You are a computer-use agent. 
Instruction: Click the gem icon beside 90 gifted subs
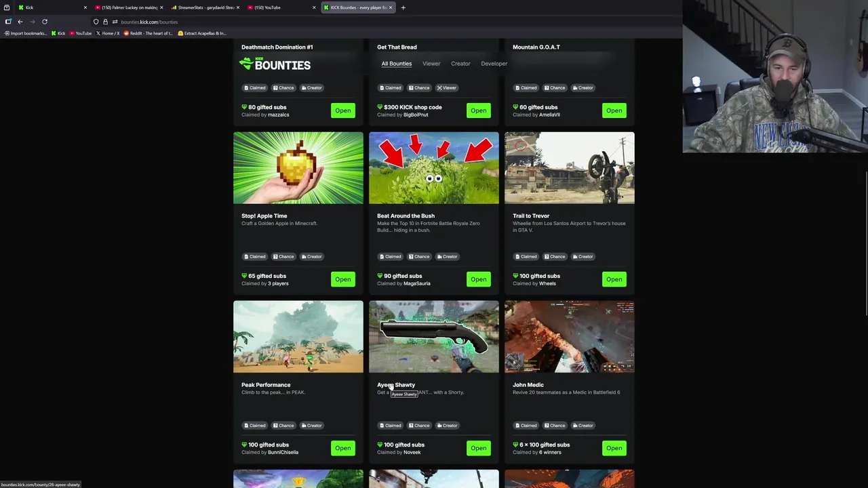tap(380, 276)
